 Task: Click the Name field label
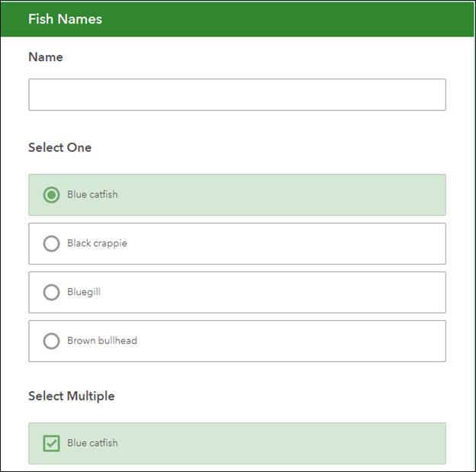(x=46, y=57)
